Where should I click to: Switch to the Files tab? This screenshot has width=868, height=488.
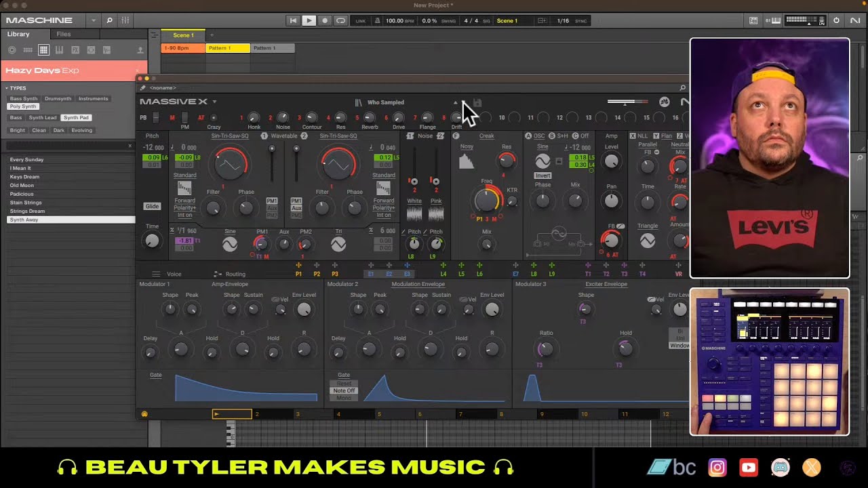click(64, 34)
